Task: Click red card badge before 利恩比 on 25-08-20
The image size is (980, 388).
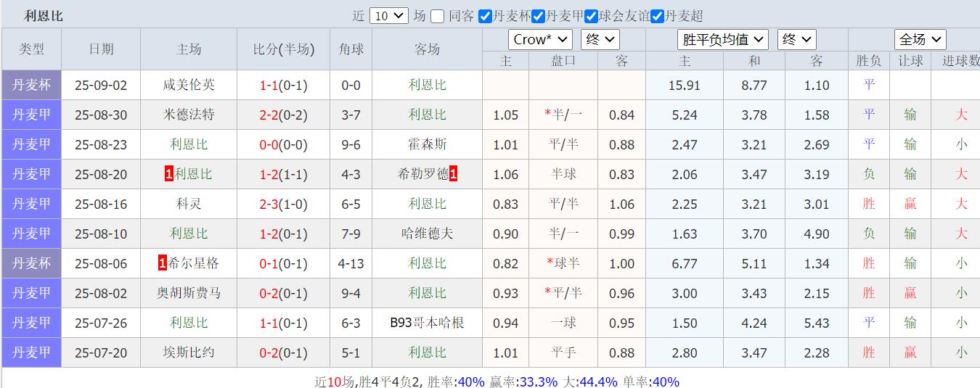Action: [x=169, y=174]
